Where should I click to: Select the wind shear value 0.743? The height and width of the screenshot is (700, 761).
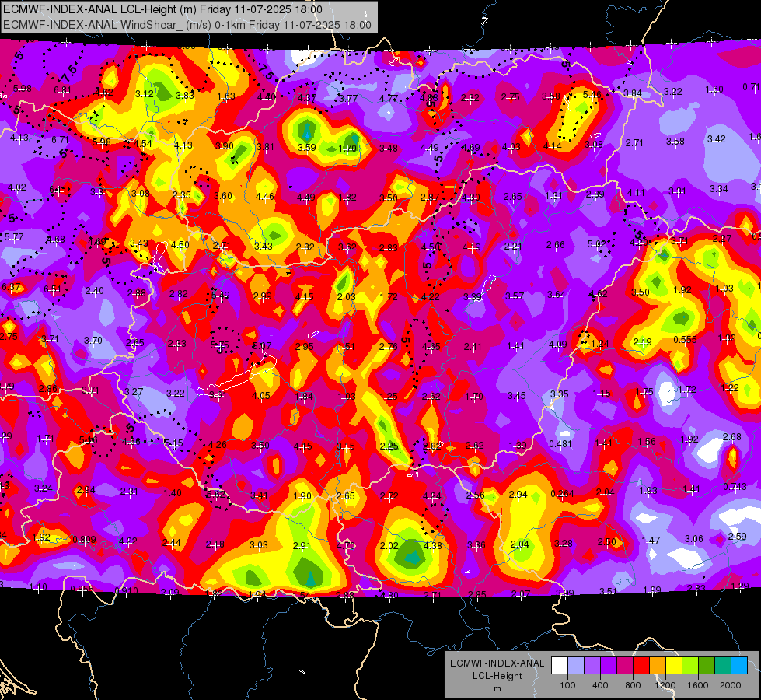click(735, 487)
